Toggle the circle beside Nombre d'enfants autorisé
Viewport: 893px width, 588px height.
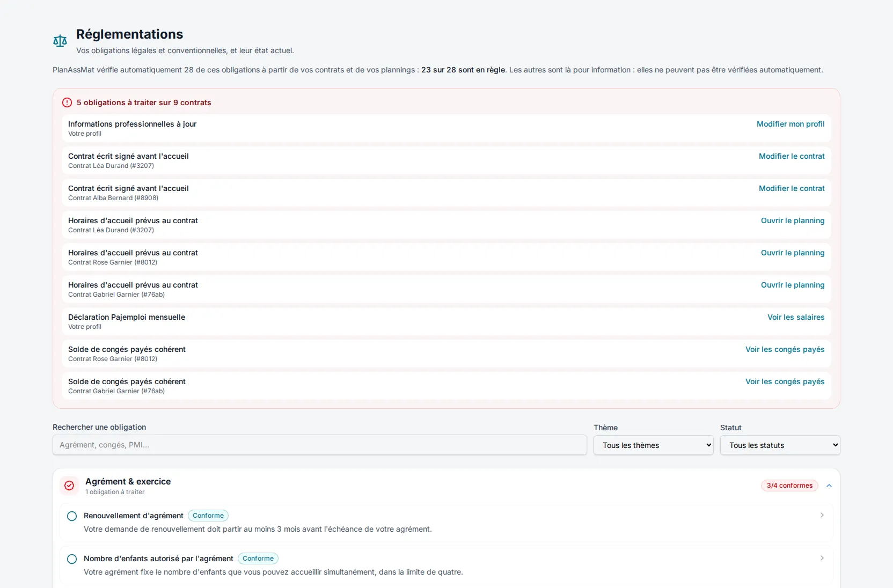tap(72, 559)
